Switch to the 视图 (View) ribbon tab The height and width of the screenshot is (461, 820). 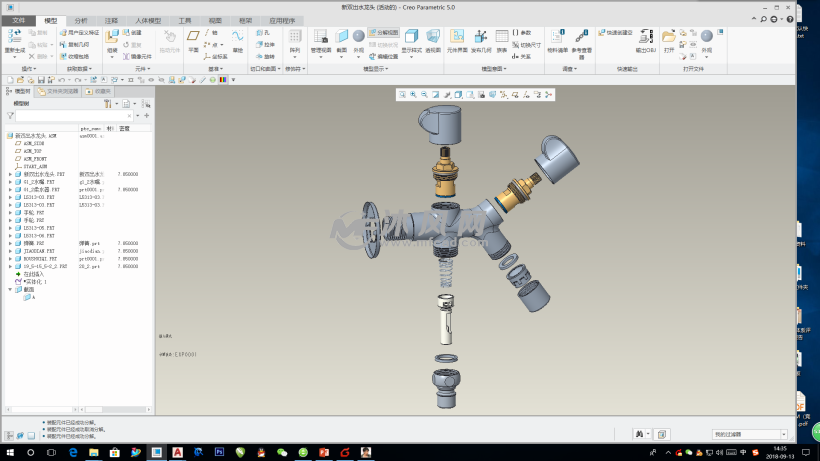point(215,19)
